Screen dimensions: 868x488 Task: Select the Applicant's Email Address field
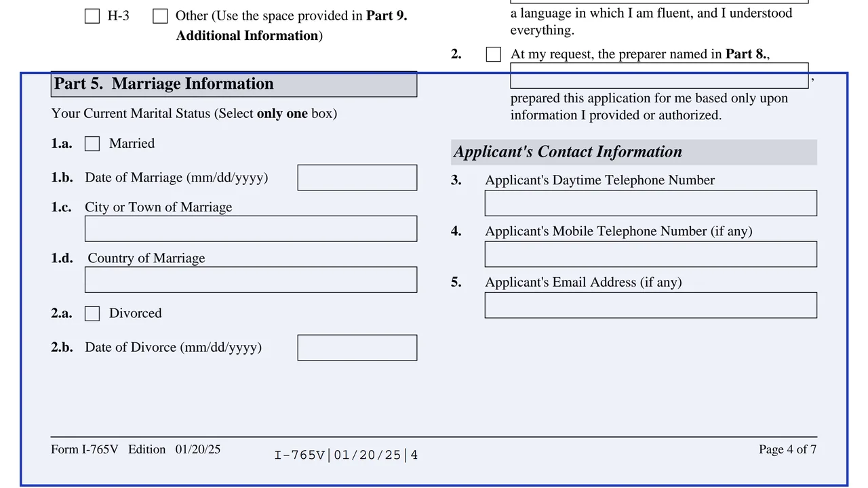[x=651, y=305]
